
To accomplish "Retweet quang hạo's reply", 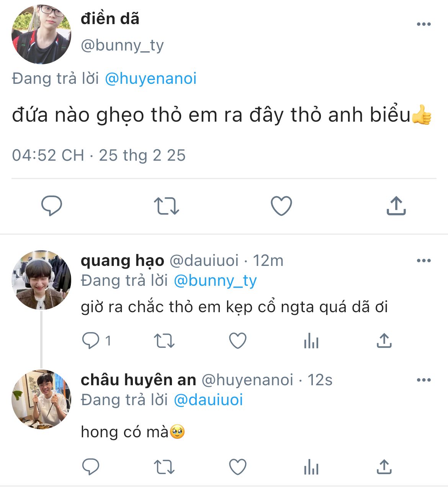I will tap(164, 340).
